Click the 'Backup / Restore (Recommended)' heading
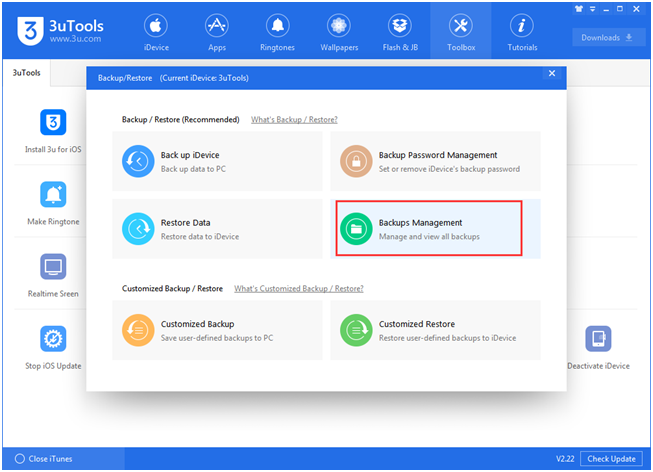Viewport: 653px width, 472px height. click(180, 120)
